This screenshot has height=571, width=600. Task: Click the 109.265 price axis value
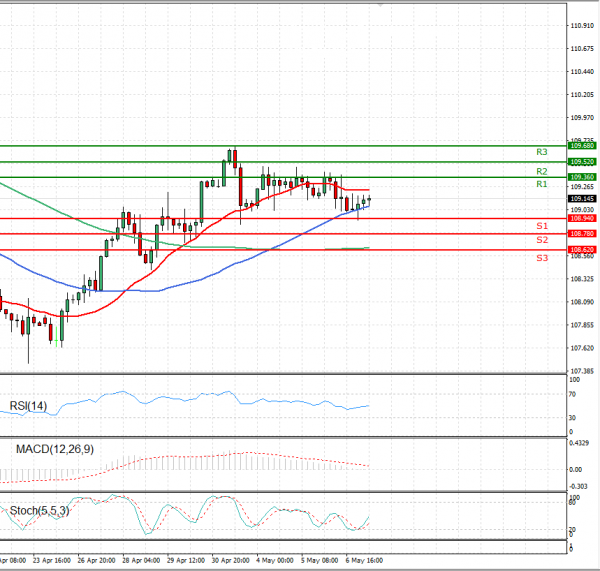[x=582, y=187]
